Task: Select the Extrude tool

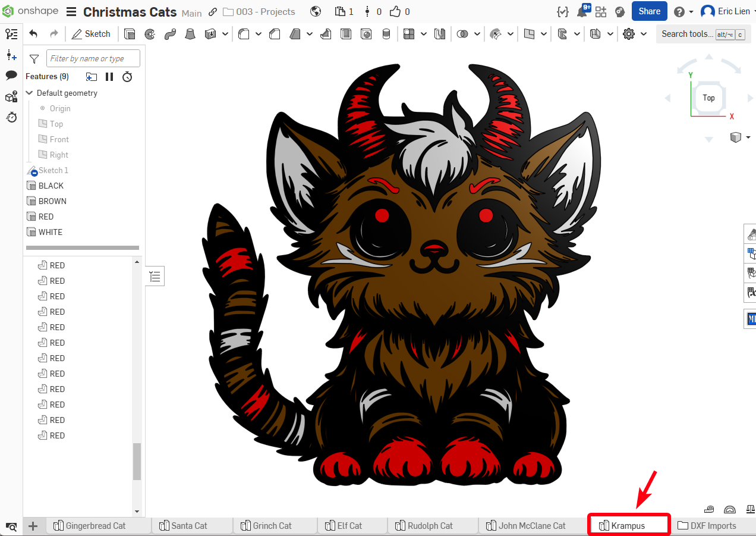Action: click(130, 34)
